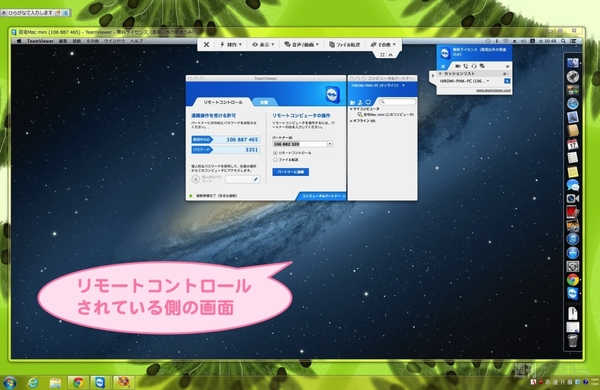
Task: Switch to the 会議 (Meeting) tab
Action: 264,102
